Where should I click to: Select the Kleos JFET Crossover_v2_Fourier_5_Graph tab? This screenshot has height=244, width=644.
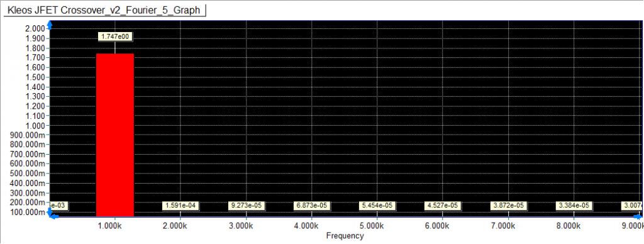click(104, 10)
